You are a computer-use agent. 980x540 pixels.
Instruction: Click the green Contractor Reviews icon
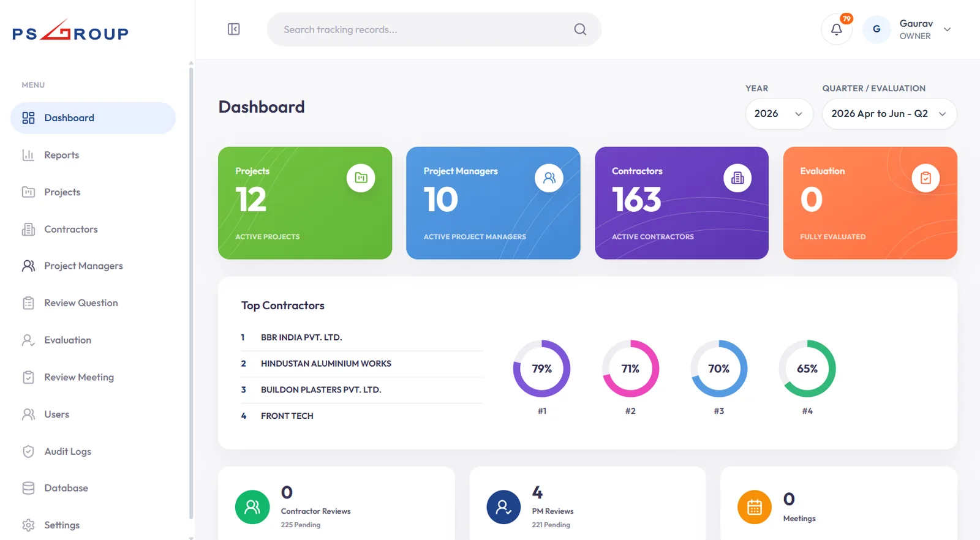pyautogui.click(x=252, y=507)
